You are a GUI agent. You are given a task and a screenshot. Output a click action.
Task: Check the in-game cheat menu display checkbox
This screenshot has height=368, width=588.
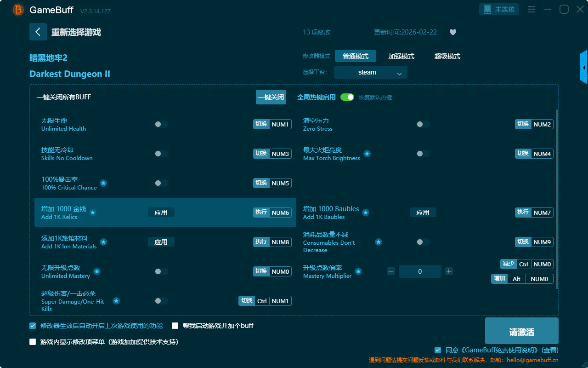(x=33, y=342)
